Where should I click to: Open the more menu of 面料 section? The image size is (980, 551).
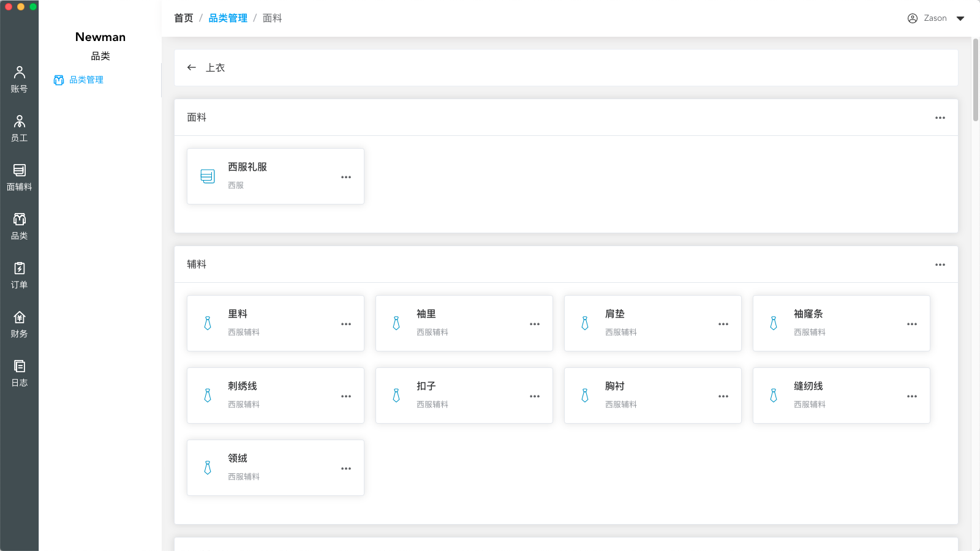[x=940, y=118]
